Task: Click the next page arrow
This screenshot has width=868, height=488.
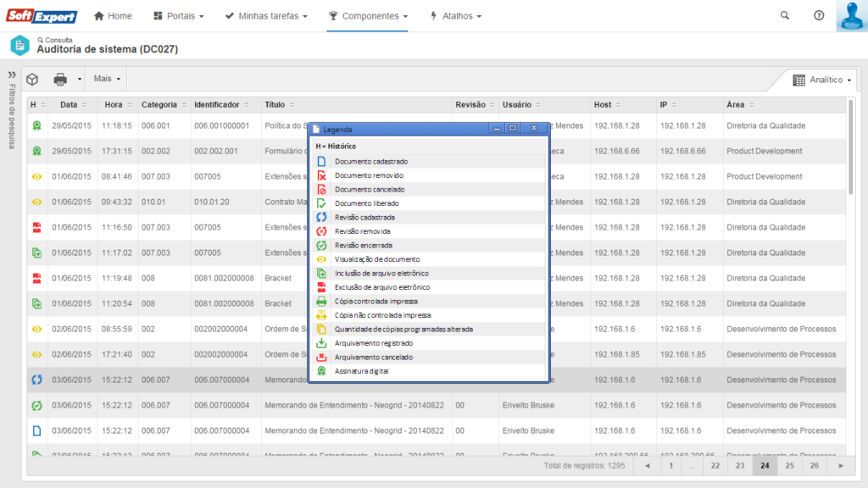Action: click(x=841, y=465)
